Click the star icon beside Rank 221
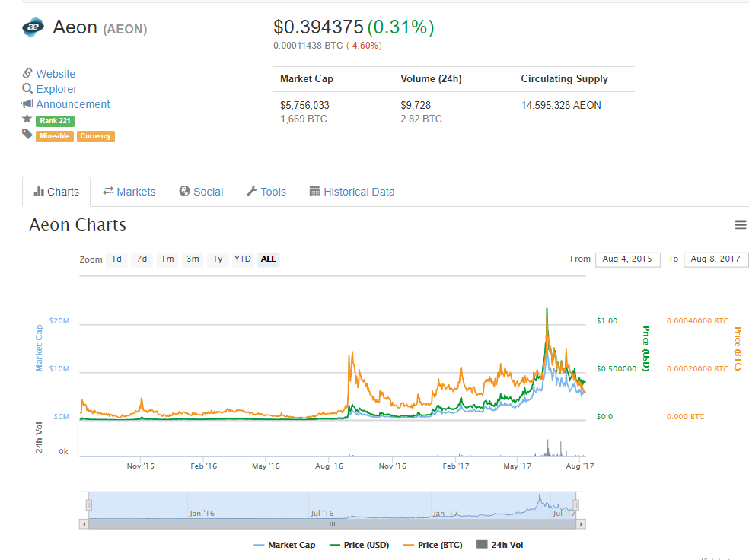This screenshot has height=560, width=749. pyautogui.click(x=27, y=119)
